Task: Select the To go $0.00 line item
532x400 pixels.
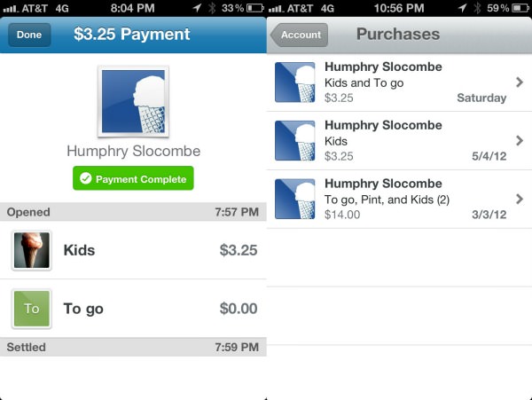Action: click(133, 309)
